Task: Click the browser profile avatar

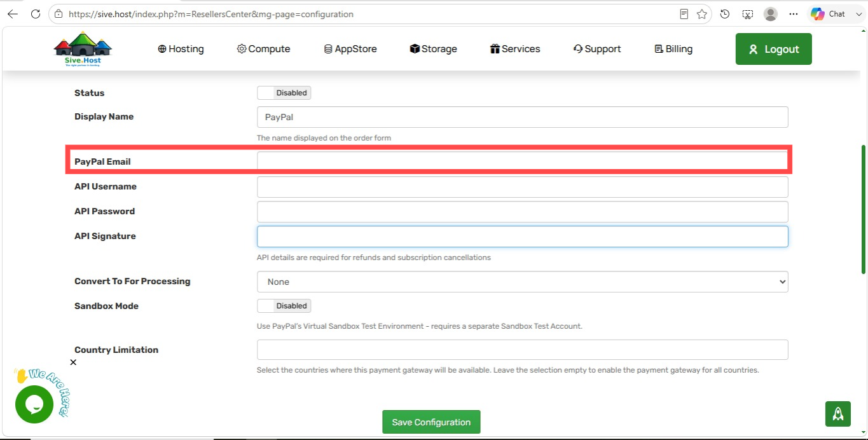Action: pyautogui.click(x=771, y=14)
